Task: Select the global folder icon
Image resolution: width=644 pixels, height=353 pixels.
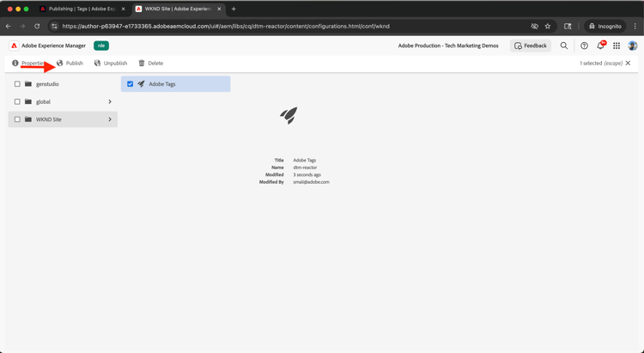Action: click(28, 101)
